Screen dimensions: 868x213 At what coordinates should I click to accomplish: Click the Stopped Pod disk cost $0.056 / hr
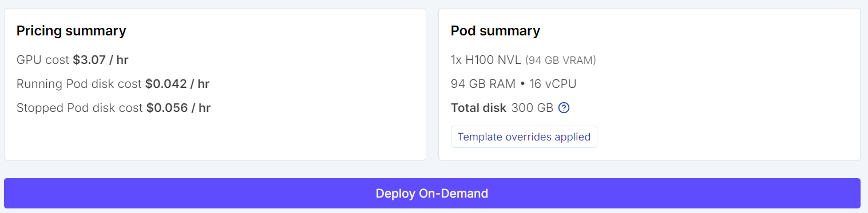(114, 108)
